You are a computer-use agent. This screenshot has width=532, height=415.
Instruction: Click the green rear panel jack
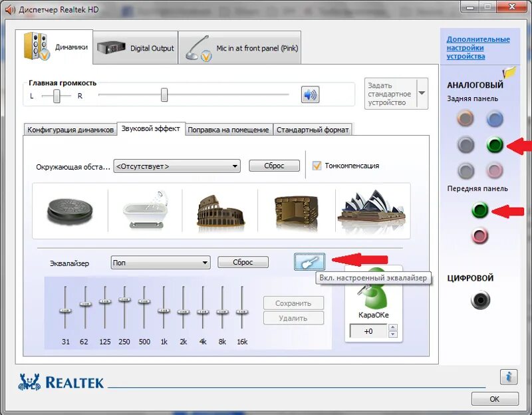(495, 145)
